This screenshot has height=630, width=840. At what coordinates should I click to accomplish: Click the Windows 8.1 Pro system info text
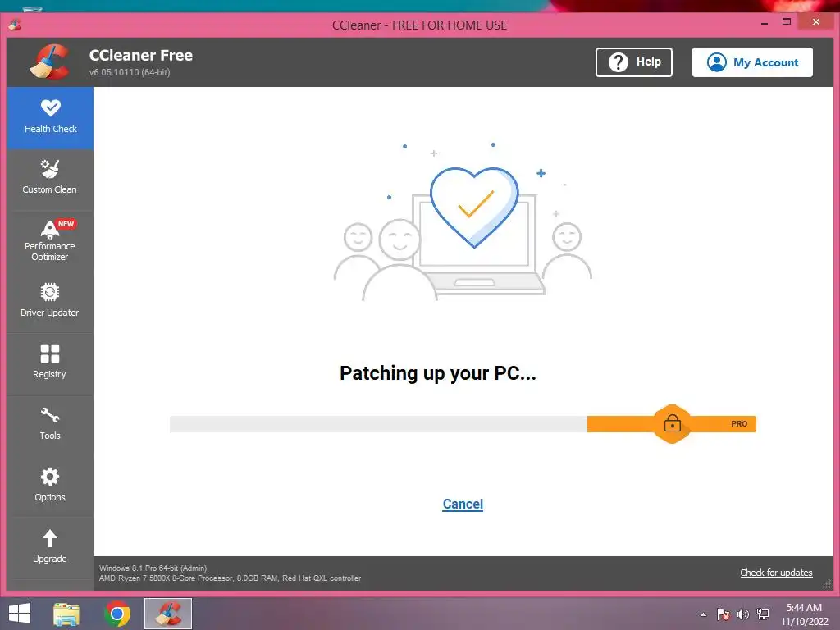click(153, 568)
